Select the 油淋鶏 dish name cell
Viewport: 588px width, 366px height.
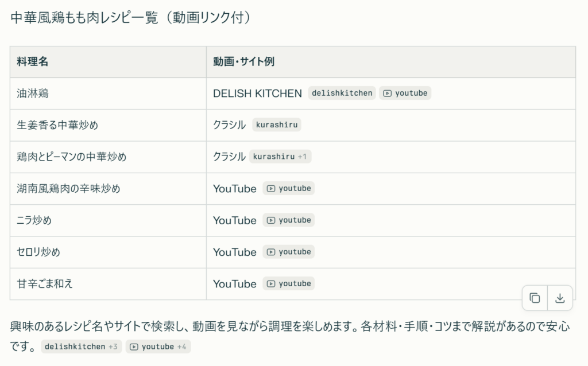(x=33, y=94)
